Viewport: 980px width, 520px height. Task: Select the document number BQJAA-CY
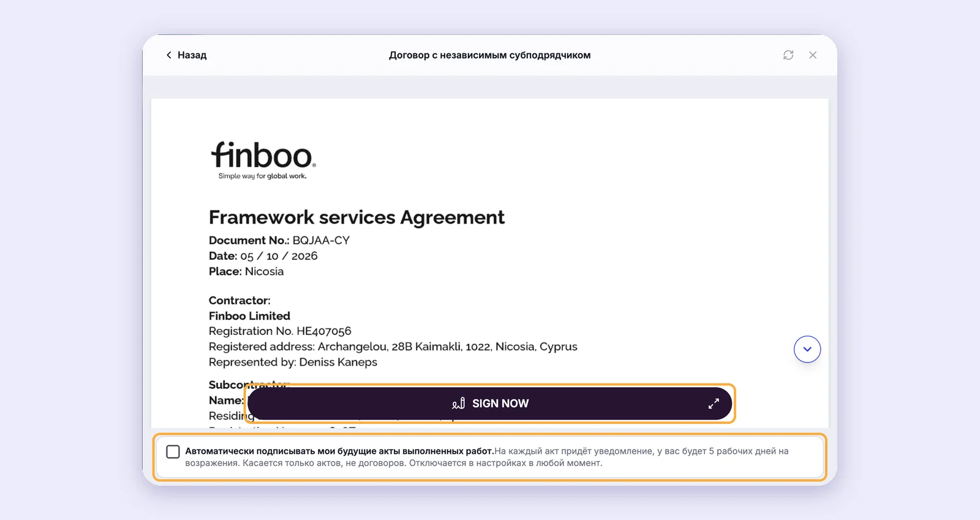pos(321,240)
